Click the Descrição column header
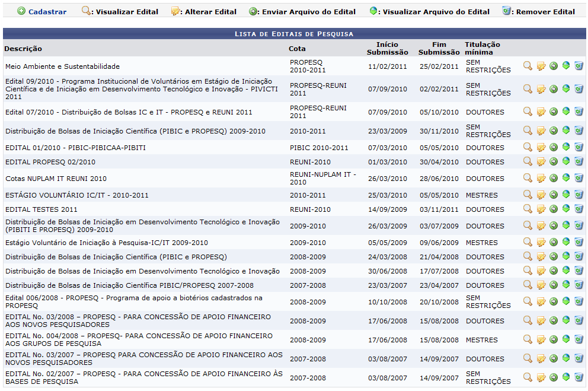 tap(24, 49)
